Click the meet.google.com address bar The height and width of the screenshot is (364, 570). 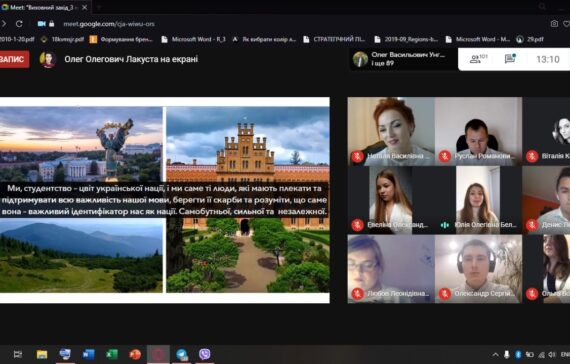pyautogui.click(x=109, y=24)
